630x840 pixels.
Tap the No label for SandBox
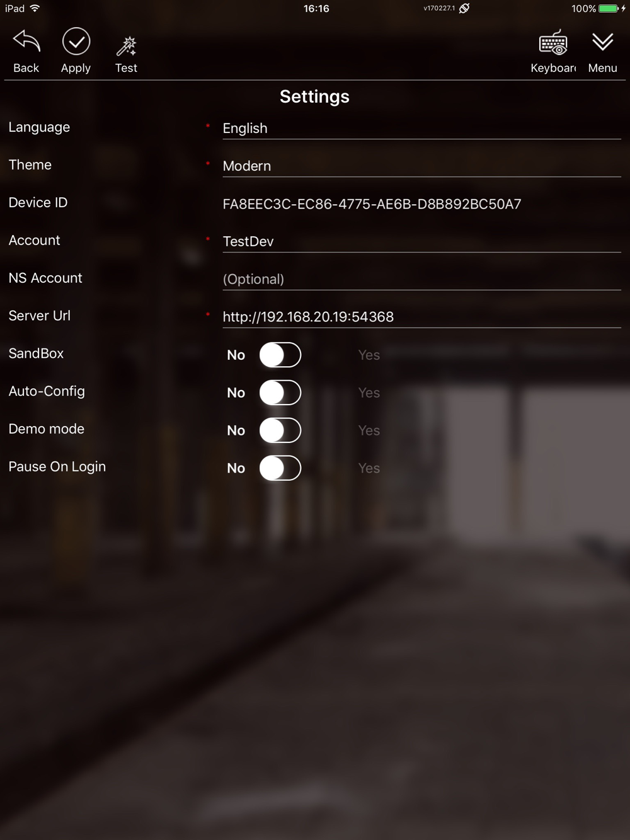point(236,355)
